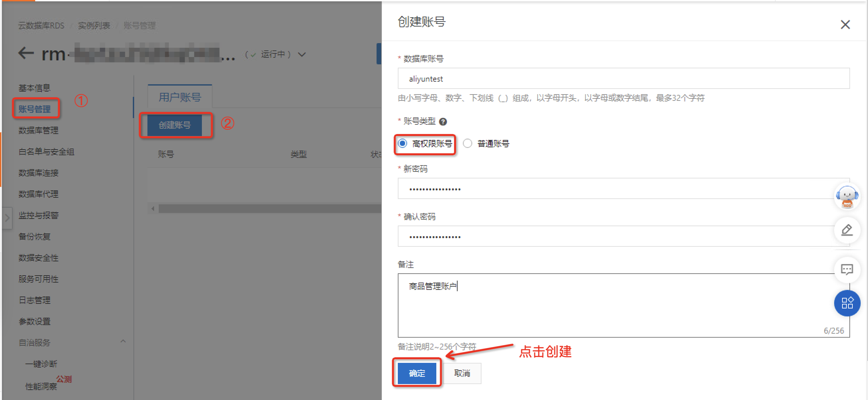
Task: Click the 确定 button to create account
Action: [416, 373]
